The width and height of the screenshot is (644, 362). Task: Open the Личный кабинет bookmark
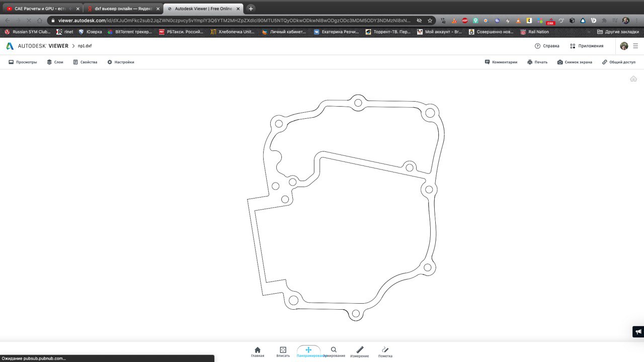[284, 32]
